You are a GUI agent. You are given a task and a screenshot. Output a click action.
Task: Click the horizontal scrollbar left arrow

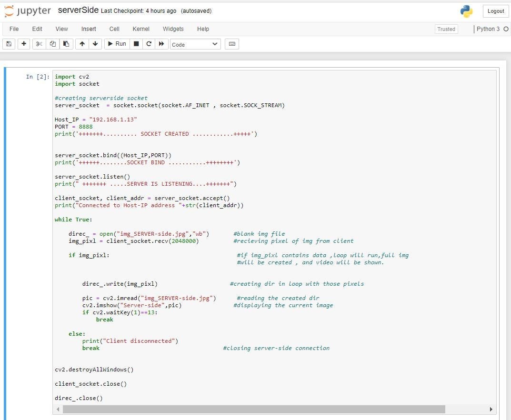click(58, 409)
